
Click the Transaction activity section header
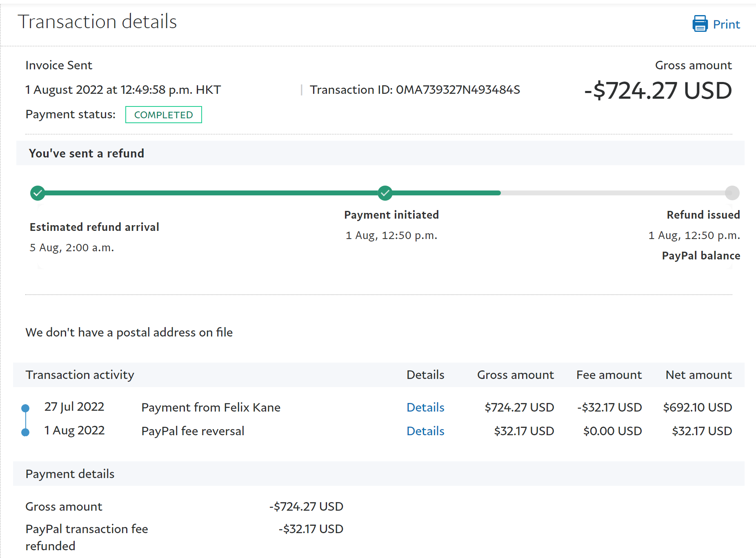pos(80,375)
